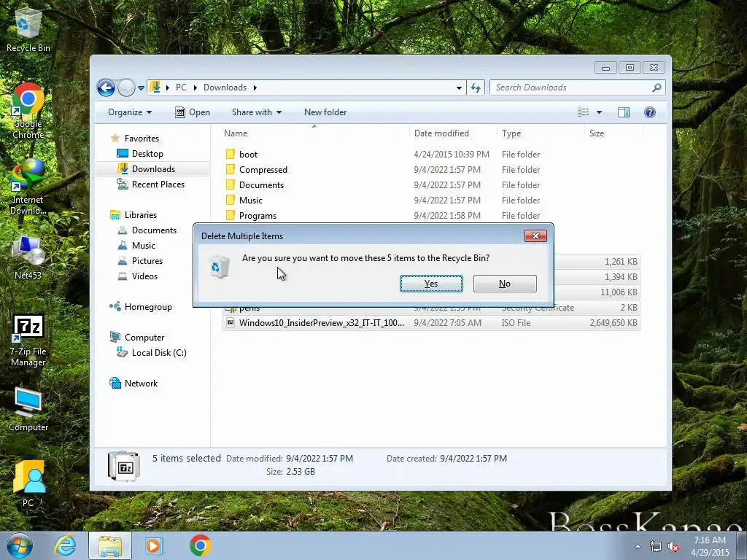Create a New folder
This screenshot has height=560, width=747.
click(325, 112)
